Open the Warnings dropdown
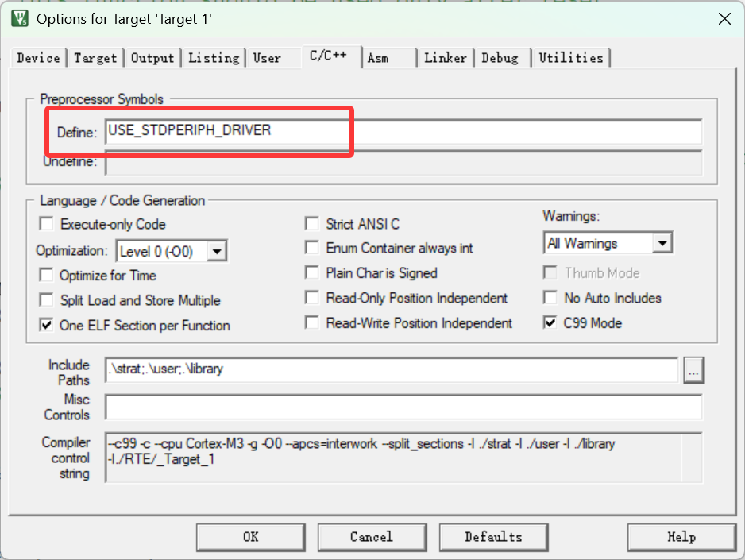Image resolution: width=745 pixels, height=560 pixels. point(662,243)
